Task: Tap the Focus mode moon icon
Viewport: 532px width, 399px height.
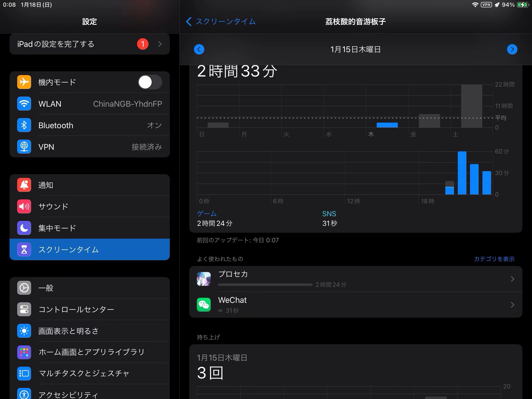Action: [x=24, y=228]
